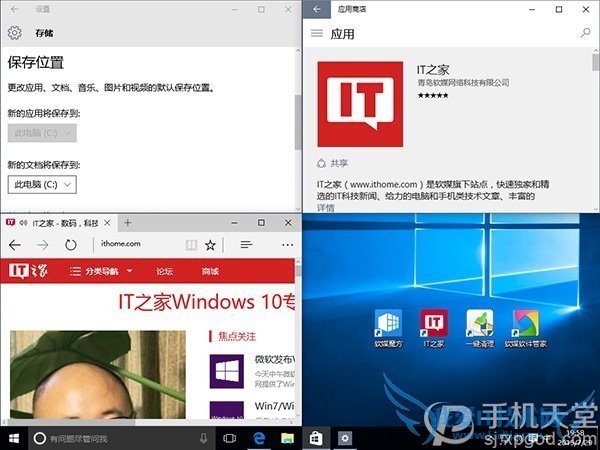The height and width of the screenshot is (450, 600).
Task: Open dropdown for 新的文档将保存到
Action: click(42, 184)
